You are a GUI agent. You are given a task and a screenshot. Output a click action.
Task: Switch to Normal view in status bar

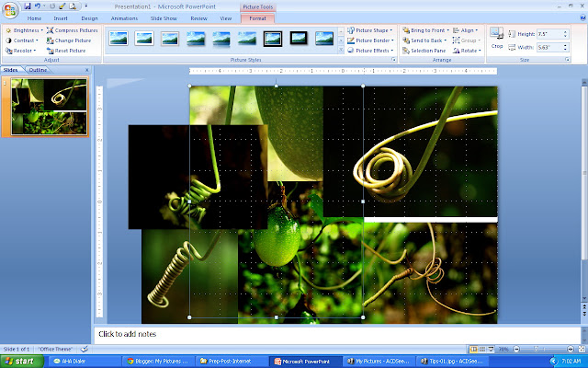click(x=474, y=350)
